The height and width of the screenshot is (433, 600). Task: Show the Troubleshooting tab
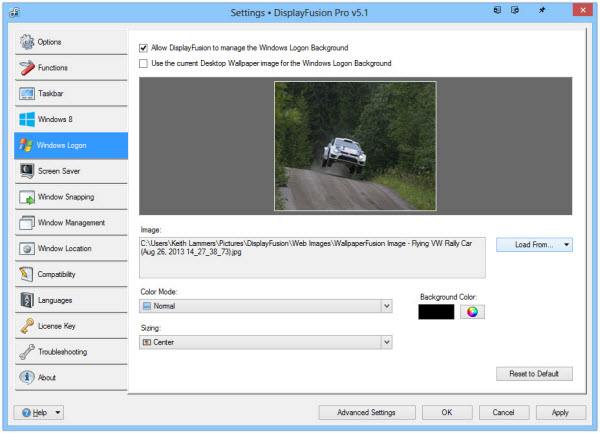71,352
